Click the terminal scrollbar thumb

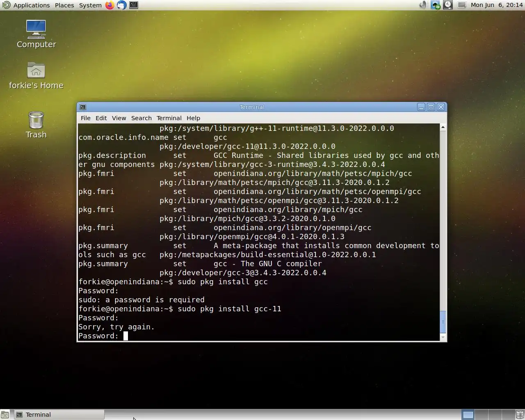click(x=443, y=322)
